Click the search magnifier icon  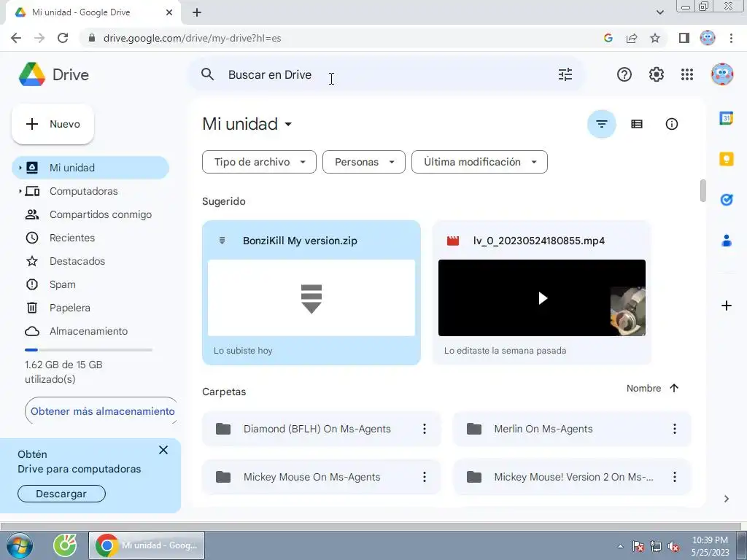[x=207, y=74]
